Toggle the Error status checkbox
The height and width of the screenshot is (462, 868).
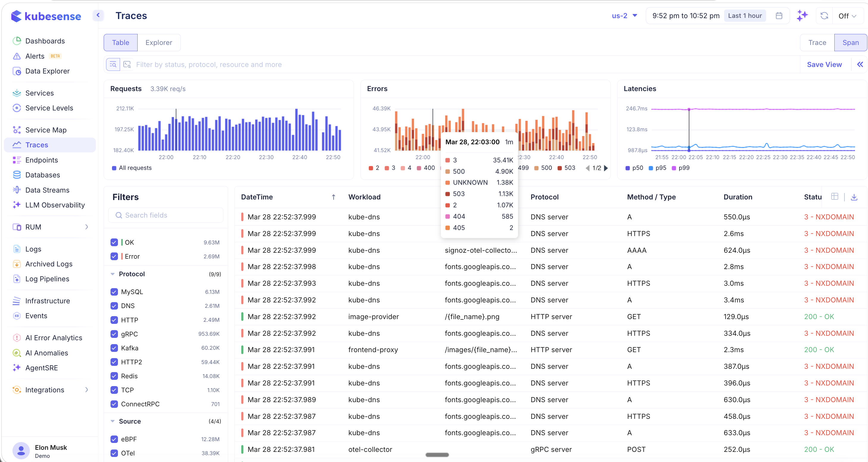click(114, 256)
